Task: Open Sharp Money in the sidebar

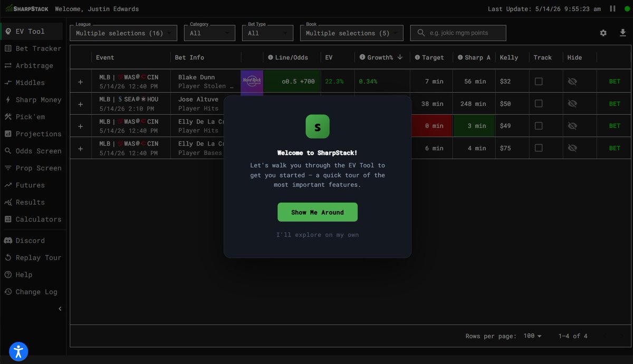Action: click(32, 100)
